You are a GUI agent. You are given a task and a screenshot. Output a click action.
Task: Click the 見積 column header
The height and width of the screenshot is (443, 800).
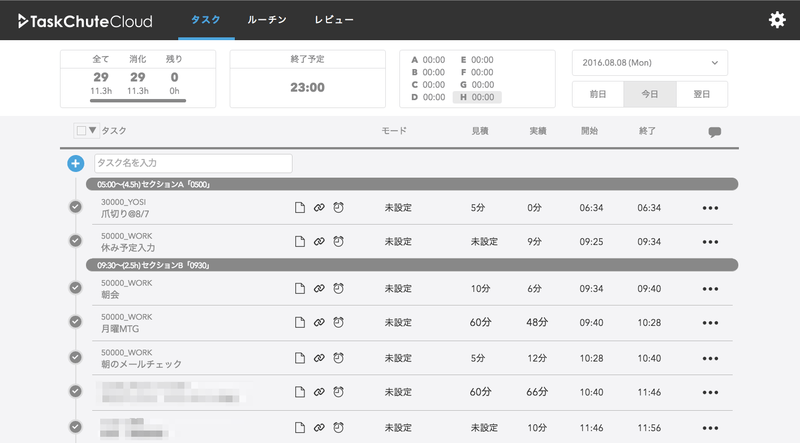[x=480, y=131]
